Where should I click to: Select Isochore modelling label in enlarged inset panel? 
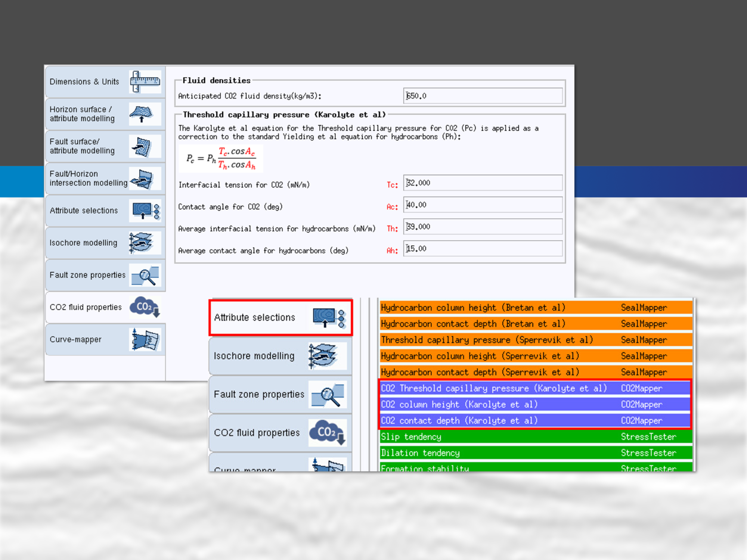tap(254, 356)
